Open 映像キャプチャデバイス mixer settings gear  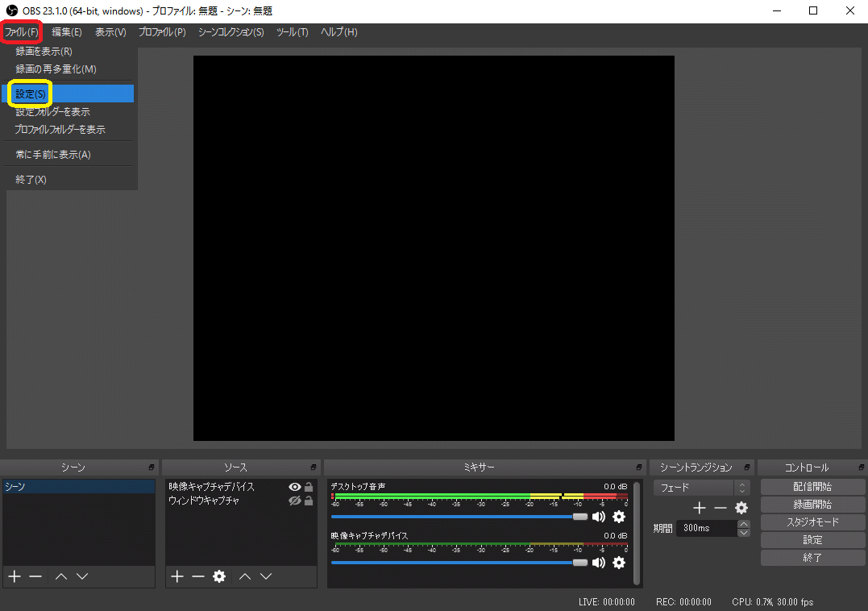(x=619, y=563)
